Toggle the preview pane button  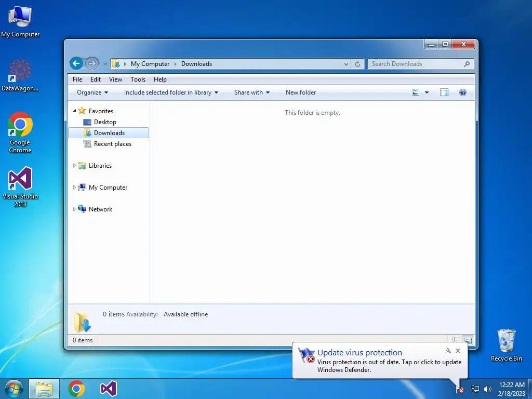click(444, 92)
